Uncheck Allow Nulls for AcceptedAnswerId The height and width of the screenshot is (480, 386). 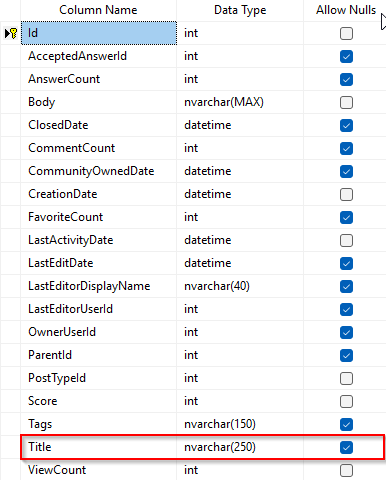pos(346,56)
